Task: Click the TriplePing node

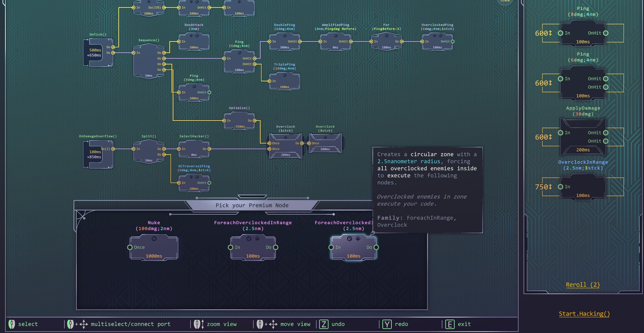Action: 284,81
